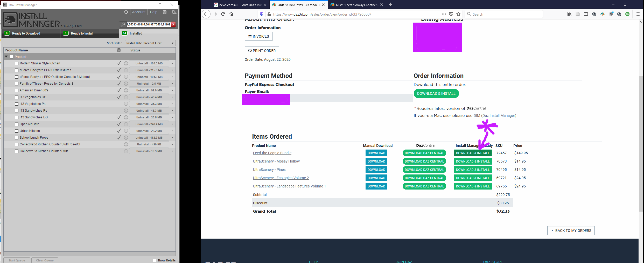Viewport: 644px width, 263px height.
Task: Open the Sort Order dropdown
Action: [x=150, y=43]
